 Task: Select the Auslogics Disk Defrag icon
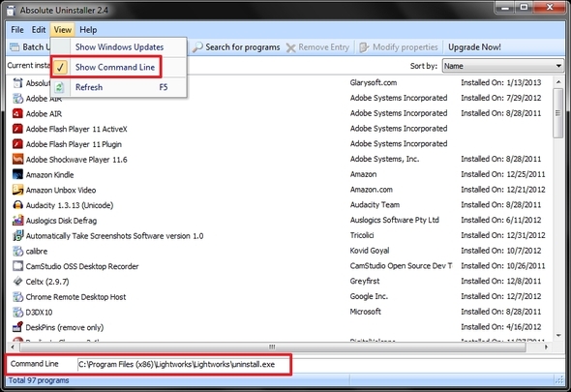[x=17, y=221]
